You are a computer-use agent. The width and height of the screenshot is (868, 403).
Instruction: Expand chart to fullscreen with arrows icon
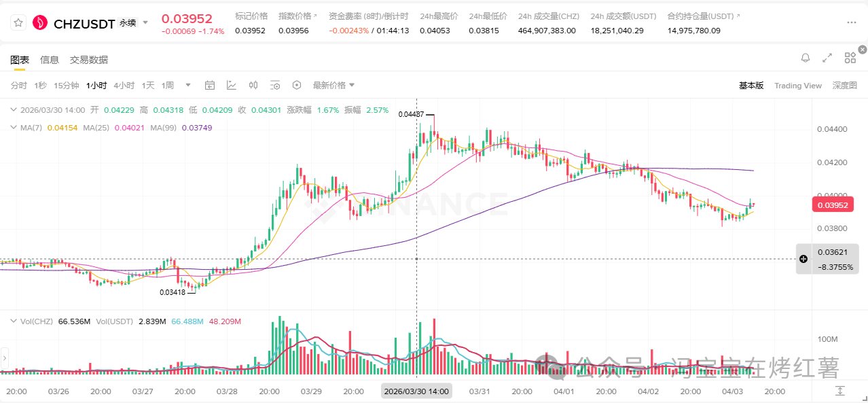pos(827,58)
